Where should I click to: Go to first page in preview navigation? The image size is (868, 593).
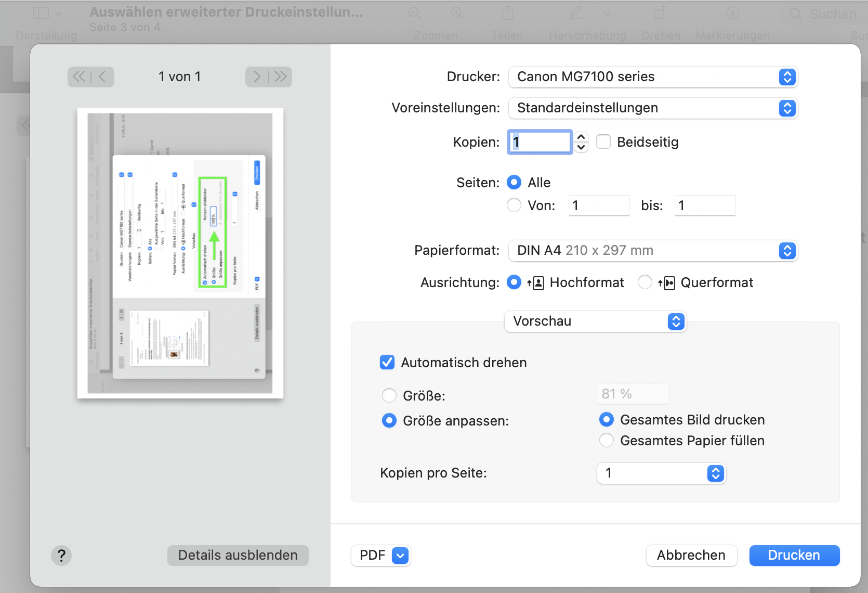(79, 77)
